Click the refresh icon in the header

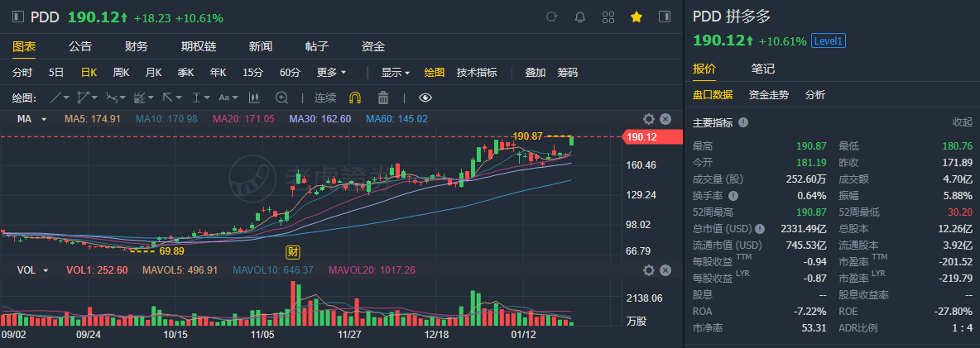(551, 17)
